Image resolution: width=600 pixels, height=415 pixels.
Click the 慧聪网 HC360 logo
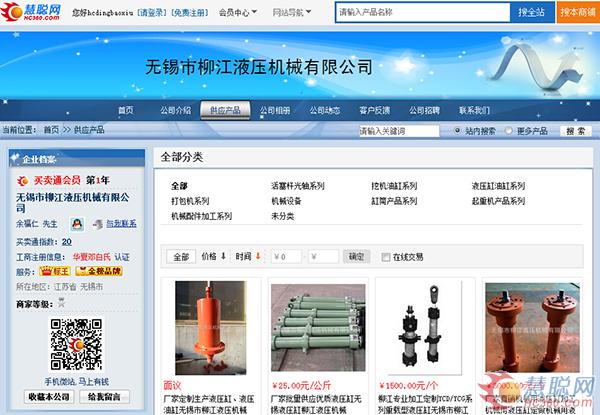31,11
